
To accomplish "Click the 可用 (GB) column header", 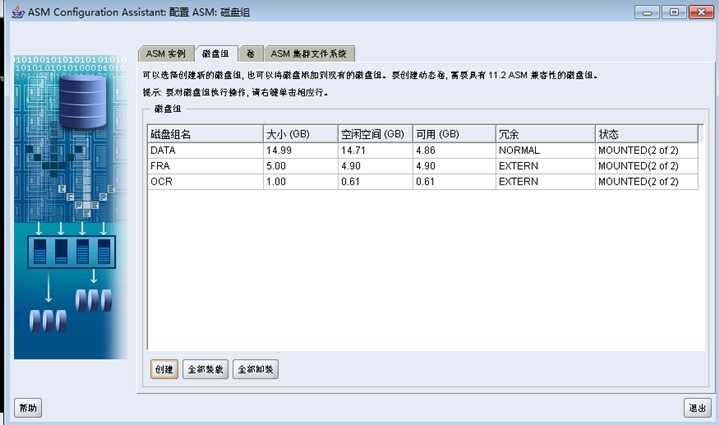I will point(454,134).
